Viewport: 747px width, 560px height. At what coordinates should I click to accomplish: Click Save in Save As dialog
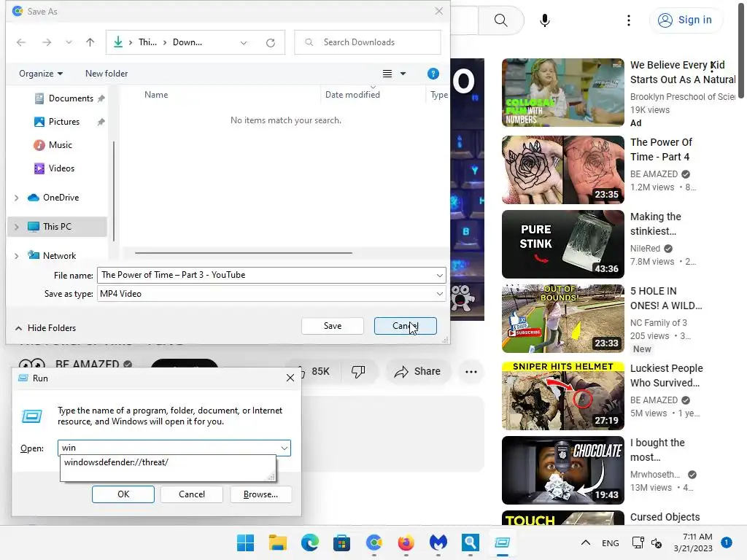tap(333, 326)
